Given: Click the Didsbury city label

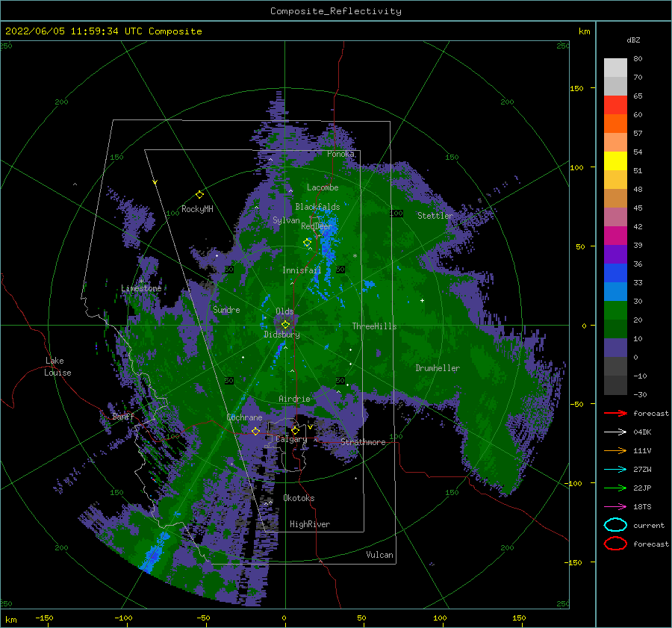Looking at the screenshot, I should coord(281,335).
